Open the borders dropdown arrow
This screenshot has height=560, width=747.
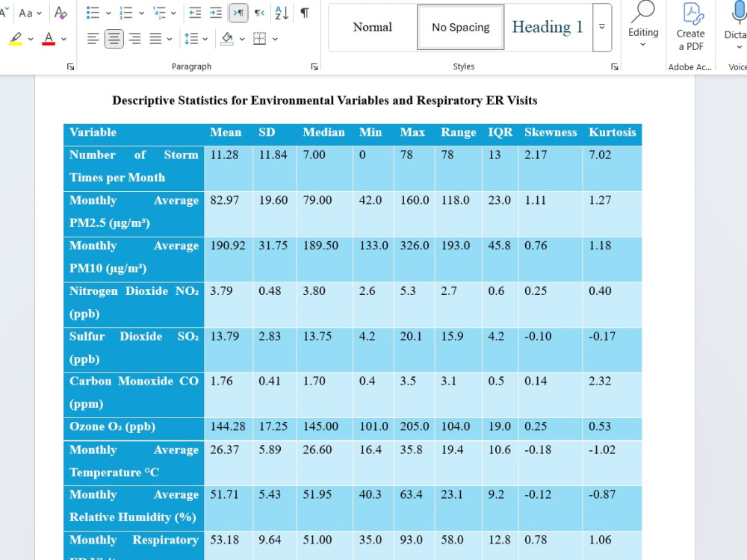coord(275,39)
